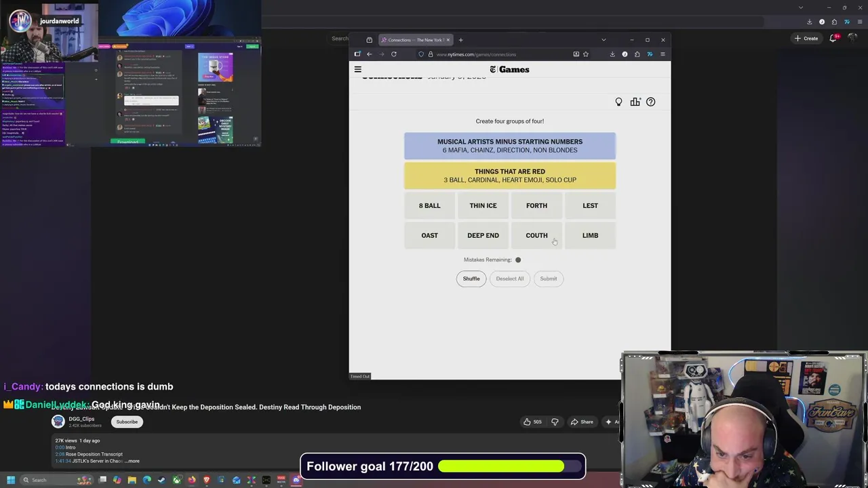
Task: Open the hint lightbulb icon
Action: coord(618,102)
